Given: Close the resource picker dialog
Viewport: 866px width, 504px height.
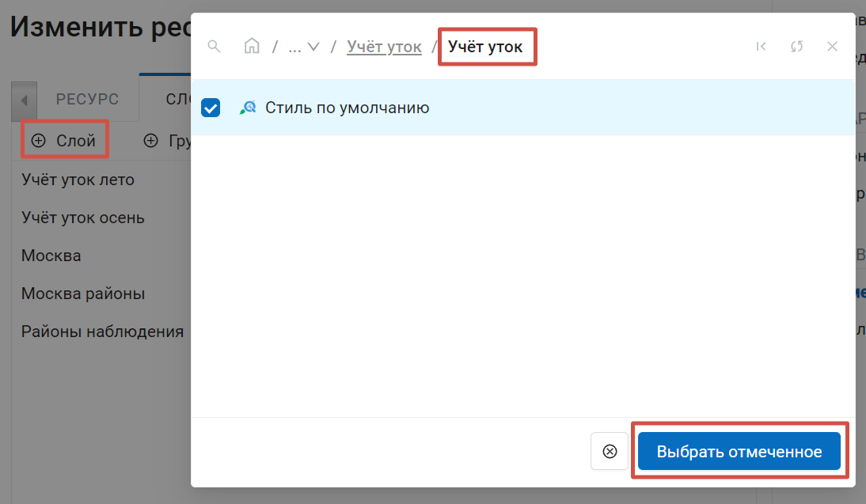Looking at the screenshot, I should coord(832,47).
